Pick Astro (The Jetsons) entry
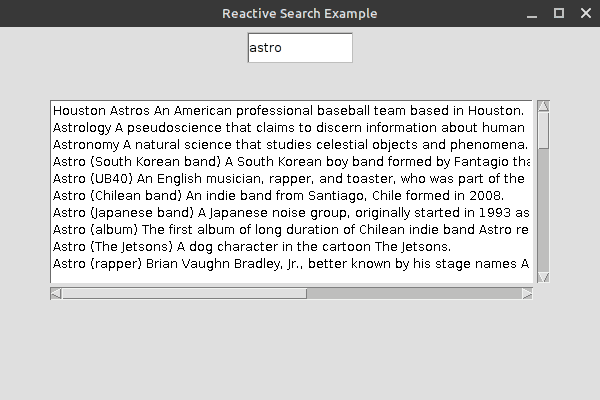Image resolution: width=600 pixels, height=400 pixels. (x=288, y=246)
